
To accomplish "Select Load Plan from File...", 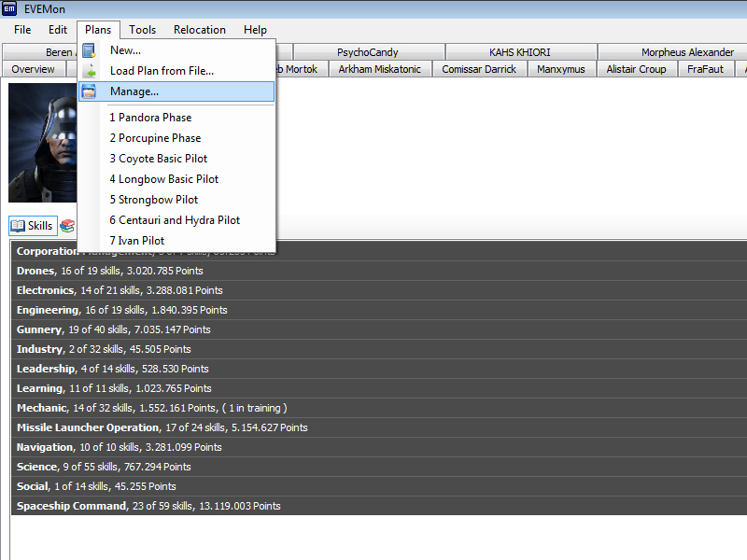I will point(176,71).
